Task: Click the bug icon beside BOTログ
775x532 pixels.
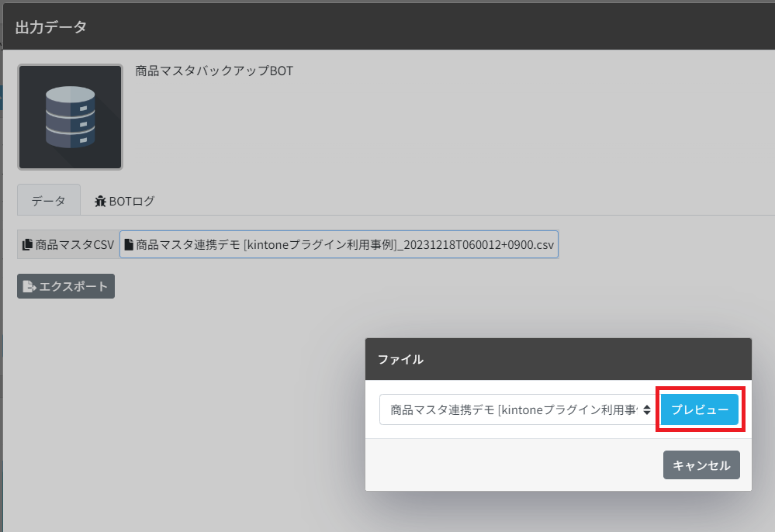Action: 100,201
